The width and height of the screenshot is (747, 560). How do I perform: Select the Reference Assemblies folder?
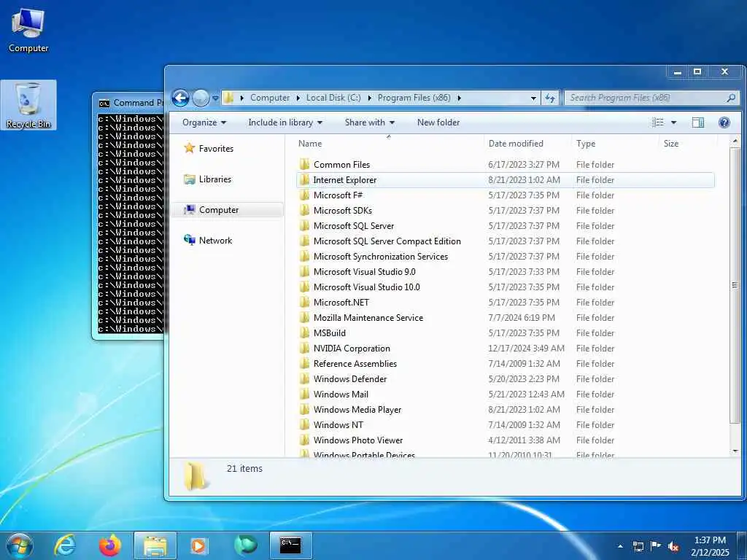tap(355, 364)
